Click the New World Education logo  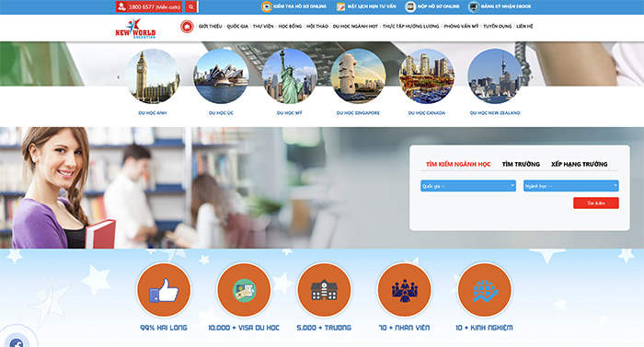click(x=135, y=29)
